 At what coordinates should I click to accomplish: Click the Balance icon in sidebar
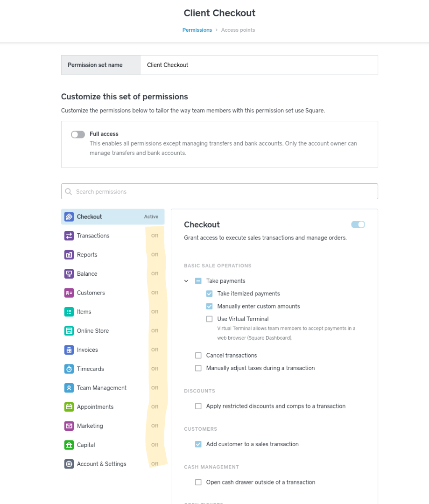[69, 274]
